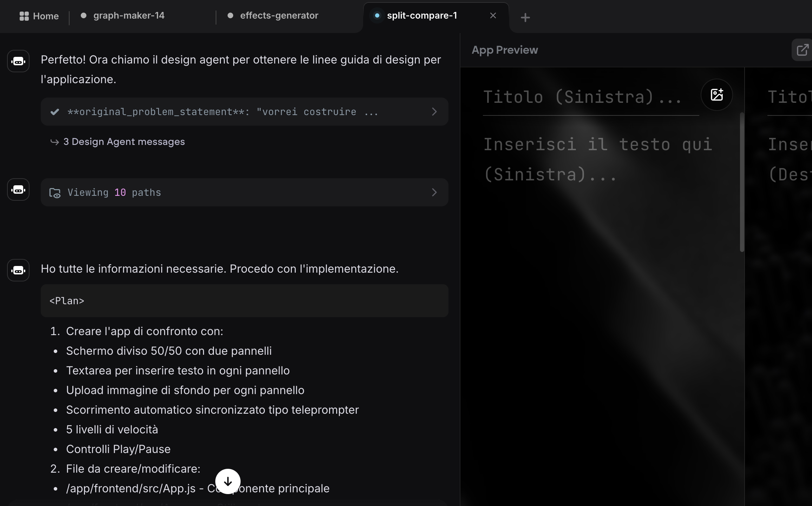Click the left panel vertical scrollbar
This screenshot has height=506, width=812.
pyautogui.click(x=742, y=182)
